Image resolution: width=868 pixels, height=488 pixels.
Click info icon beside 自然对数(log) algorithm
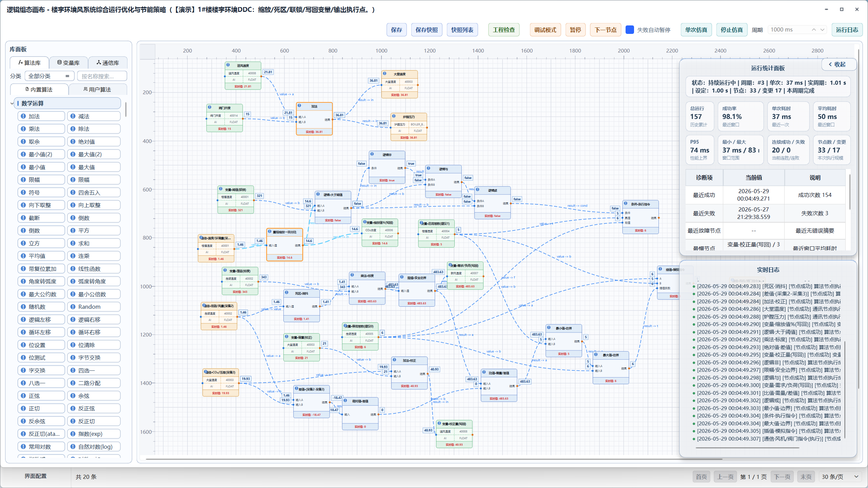coord(73,447)
